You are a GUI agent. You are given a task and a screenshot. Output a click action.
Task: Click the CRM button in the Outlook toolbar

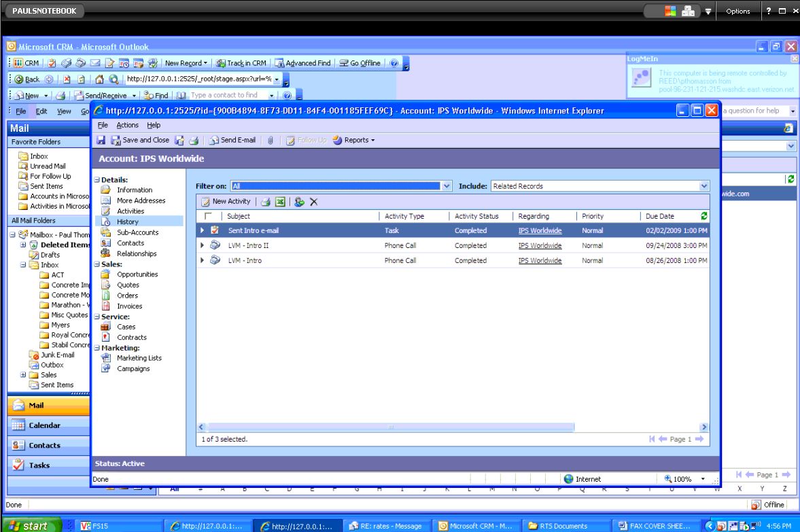tap(27, 63)
